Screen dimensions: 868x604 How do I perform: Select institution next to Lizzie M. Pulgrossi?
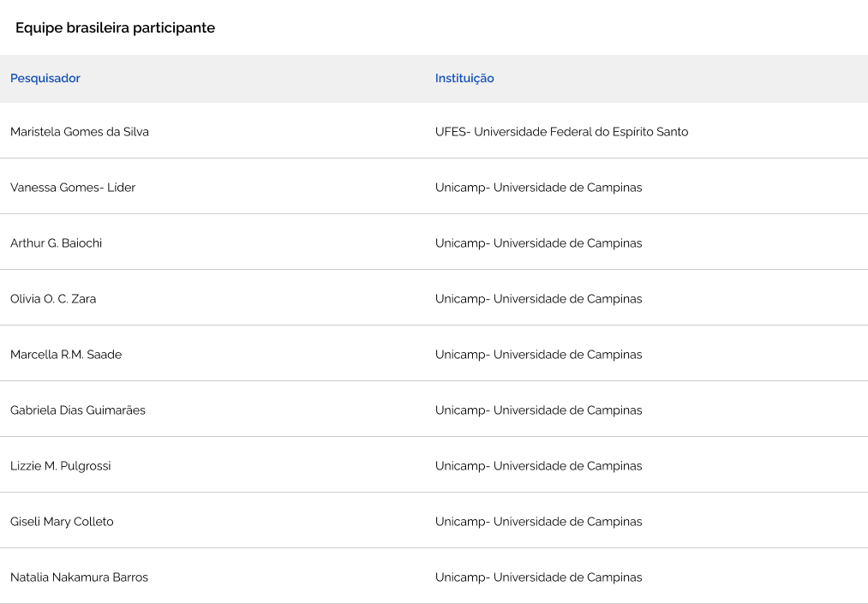click(x=538, y=466)
